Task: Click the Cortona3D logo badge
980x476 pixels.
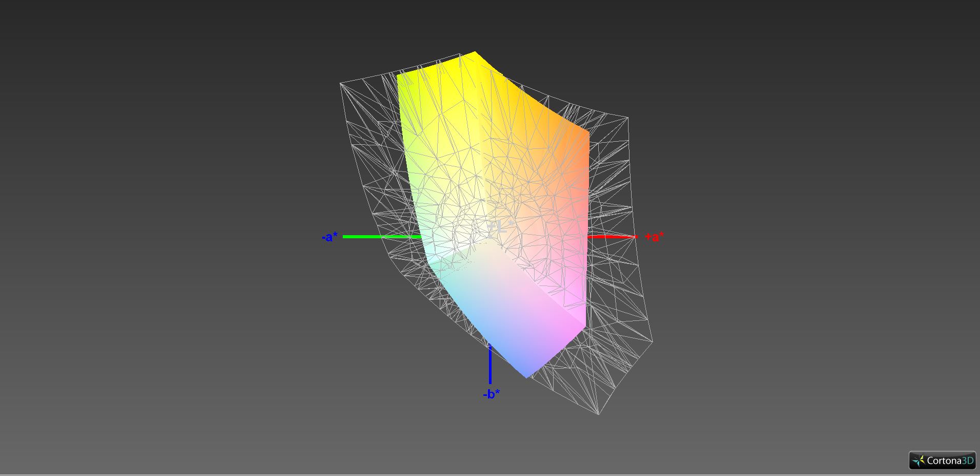Action: [942, 460]
